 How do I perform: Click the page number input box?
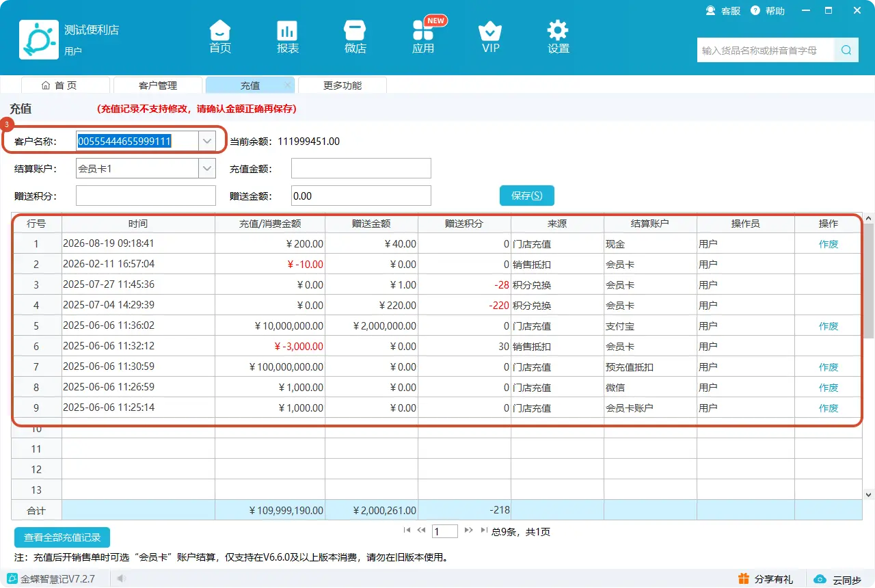tap(445, 531)
